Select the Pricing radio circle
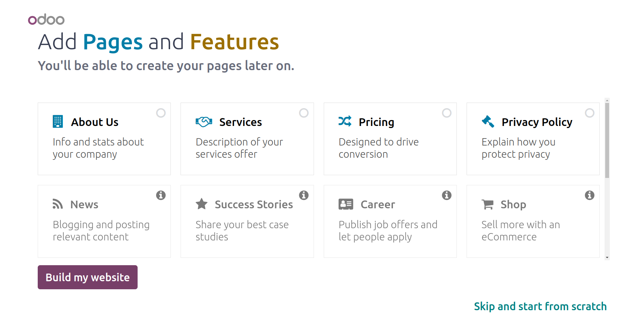Viewport: 644px width, 328px height. coord(447,113)
